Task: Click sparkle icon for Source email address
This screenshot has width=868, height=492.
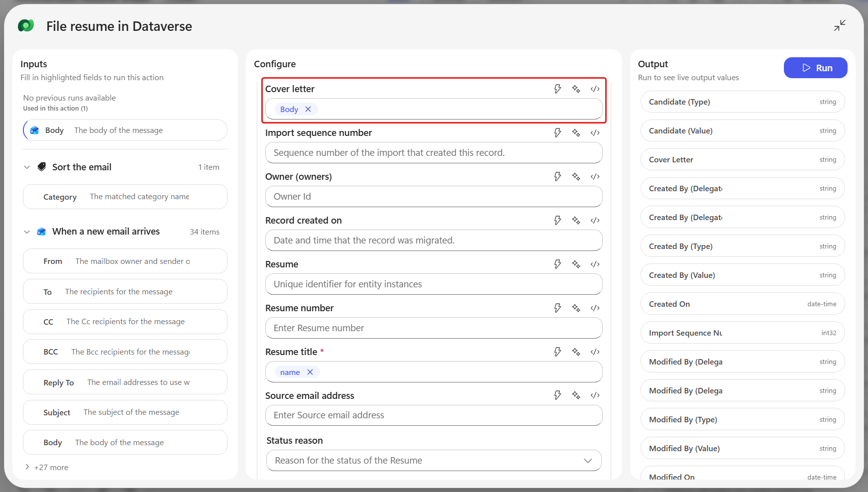Action: [x=576, y=395]
